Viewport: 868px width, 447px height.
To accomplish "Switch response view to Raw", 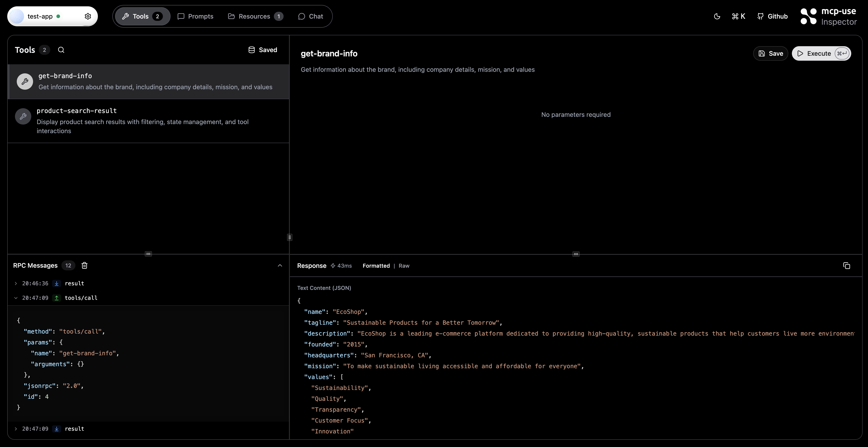I will 404,265.
